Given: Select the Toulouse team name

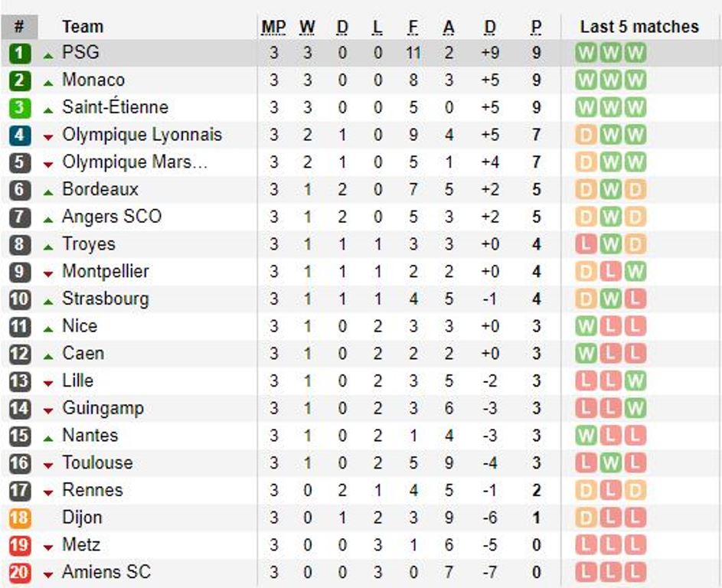Looking at the screenshot, I should point(97,462).
